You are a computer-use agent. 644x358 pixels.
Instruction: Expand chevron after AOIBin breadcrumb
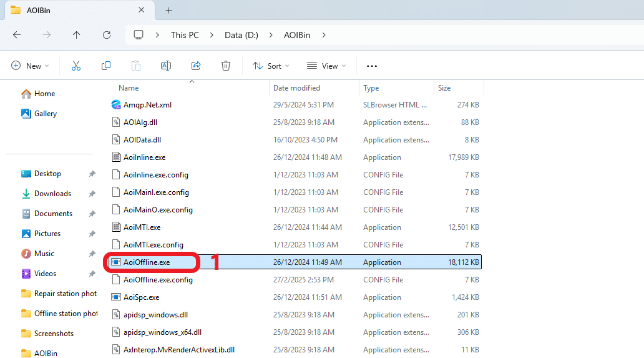(324, 35)
